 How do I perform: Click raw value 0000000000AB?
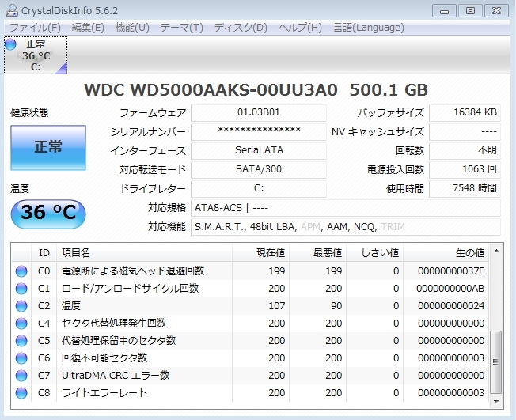[450, 289]
